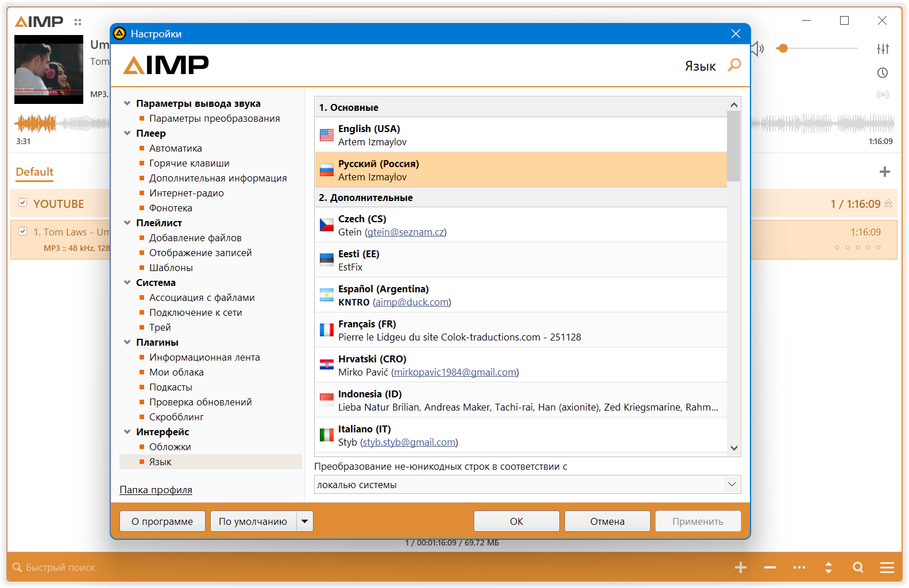The height and width of the screenshot is (588, 909).
Task: Add new playlist with plus icon
Action: coord(885,172)
